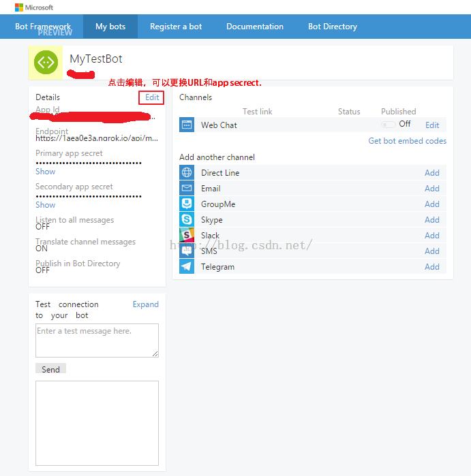
Task: Go to My bots tab
Action: click(110, 27)
